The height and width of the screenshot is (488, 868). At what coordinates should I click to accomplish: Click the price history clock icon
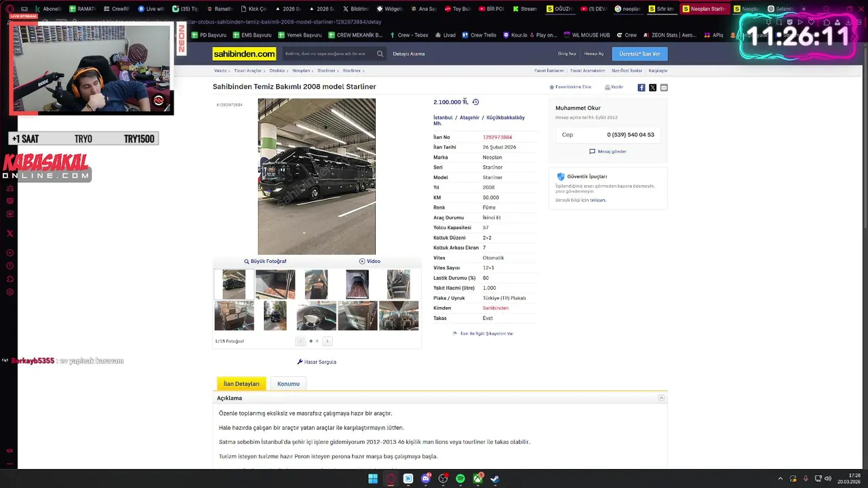(475, 102)
